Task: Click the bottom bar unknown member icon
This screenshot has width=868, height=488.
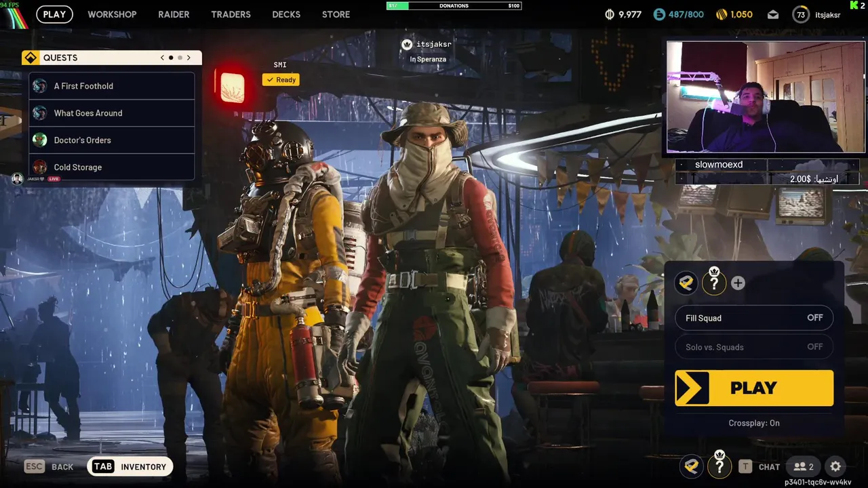Action: [x=719, y=465]
